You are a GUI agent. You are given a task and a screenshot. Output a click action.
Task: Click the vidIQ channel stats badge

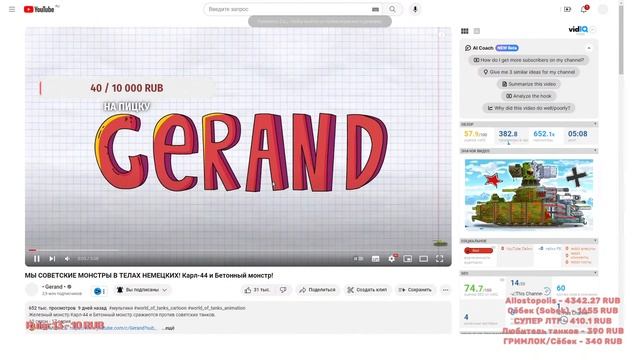point(99,291)
